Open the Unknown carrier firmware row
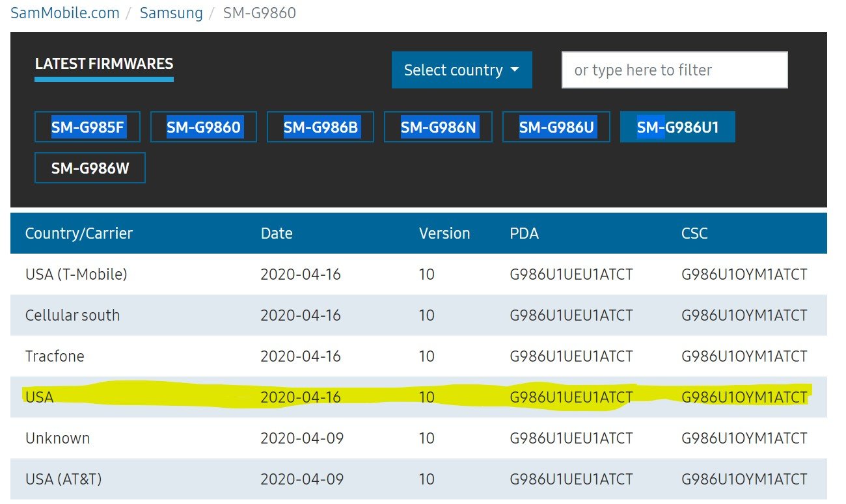The height and width of the screenshot is (504, 846). 418,438
